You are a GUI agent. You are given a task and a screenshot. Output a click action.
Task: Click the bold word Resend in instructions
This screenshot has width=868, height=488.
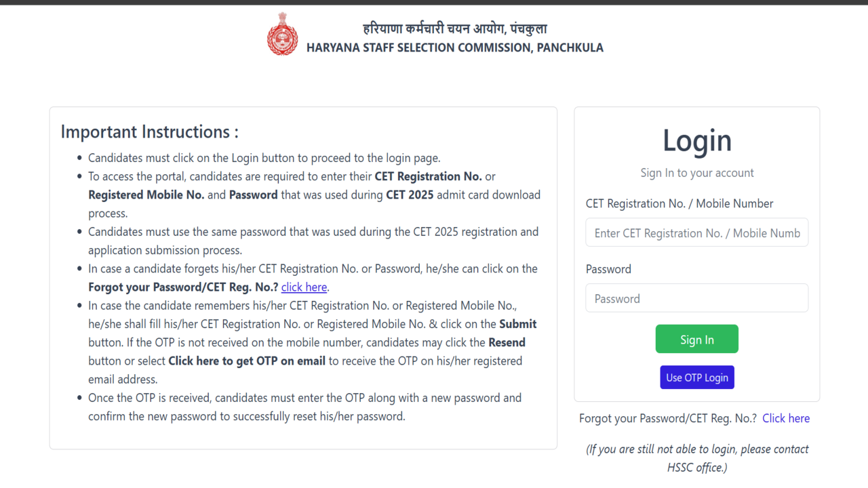click(x=507, y=342)
